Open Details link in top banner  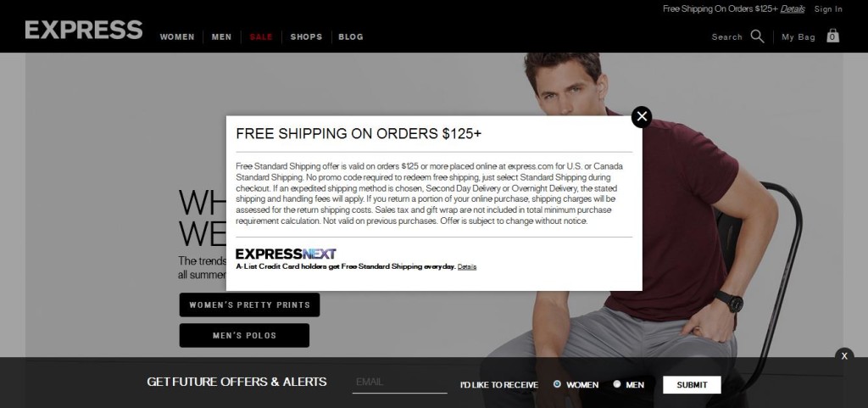(x=793, y=8)
